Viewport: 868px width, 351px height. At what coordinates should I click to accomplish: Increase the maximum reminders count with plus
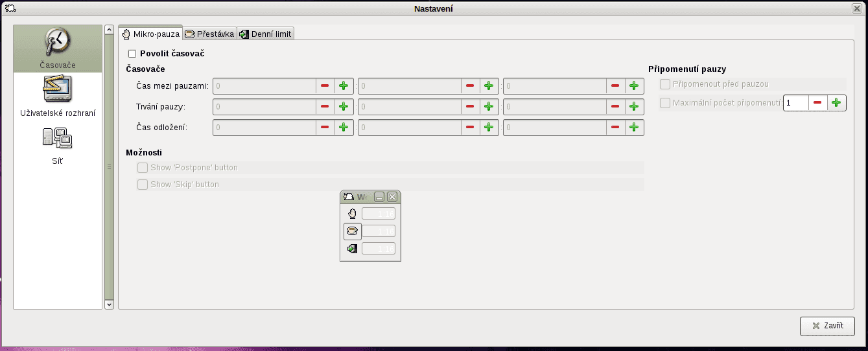(x=836, y=102)
